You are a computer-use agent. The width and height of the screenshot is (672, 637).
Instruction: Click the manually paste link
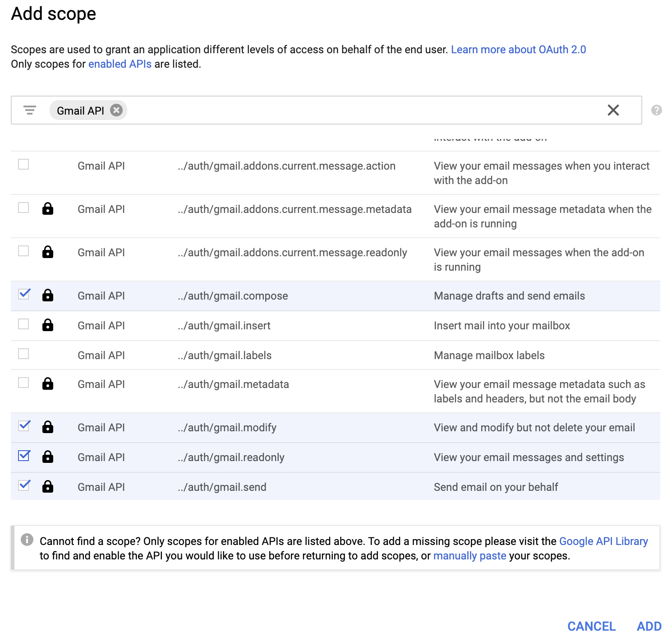coord(469,556)
